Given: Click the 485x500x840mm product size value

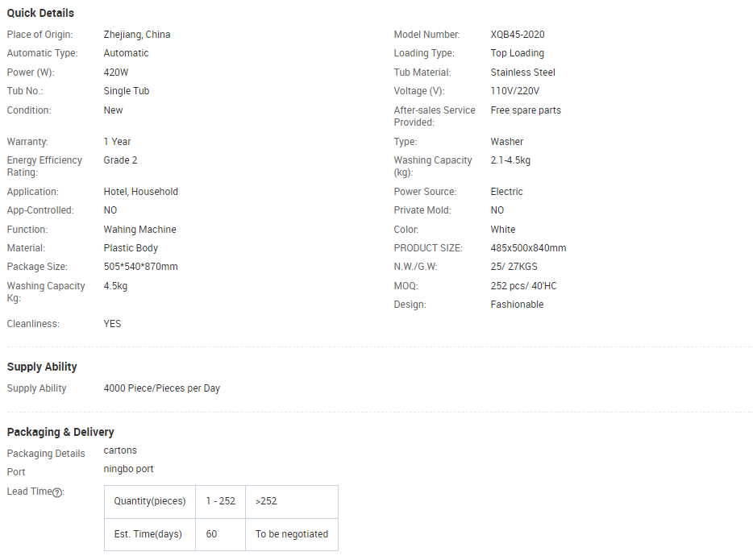Looking at the screenshot, I should tap(528, 248).
